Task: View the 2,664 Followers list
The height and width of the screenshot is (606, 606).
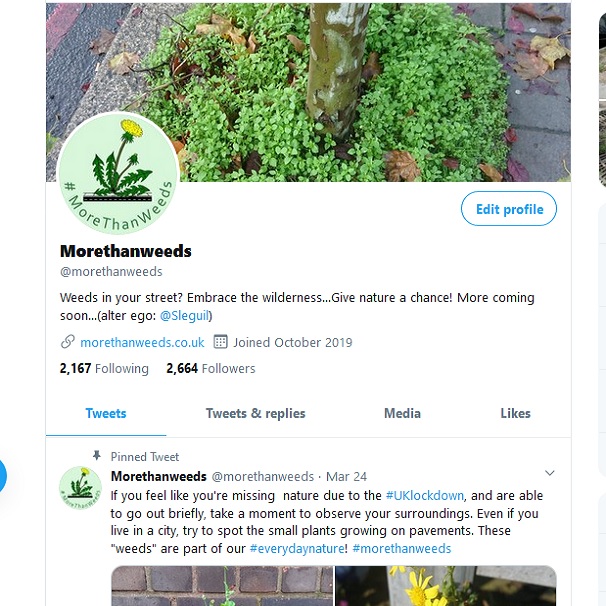Action: pyautogui.click(x=210, y=368)
